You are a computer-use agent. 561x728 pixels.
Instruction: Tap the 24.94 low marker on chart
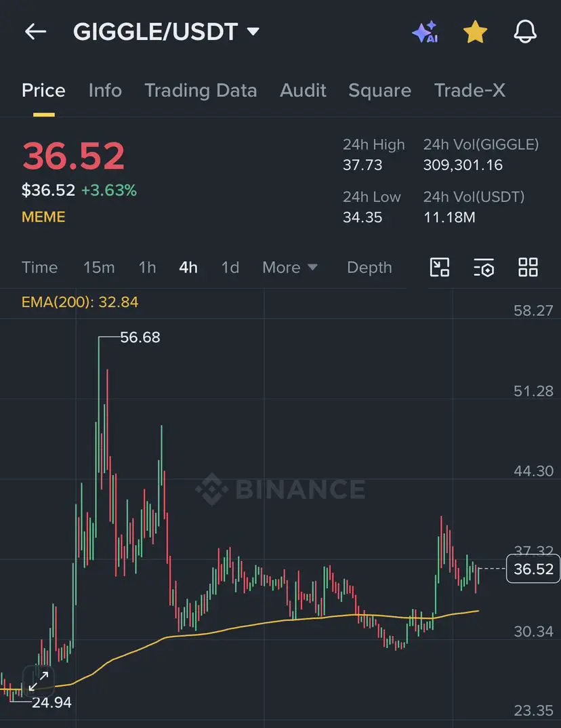coord(51,702)
